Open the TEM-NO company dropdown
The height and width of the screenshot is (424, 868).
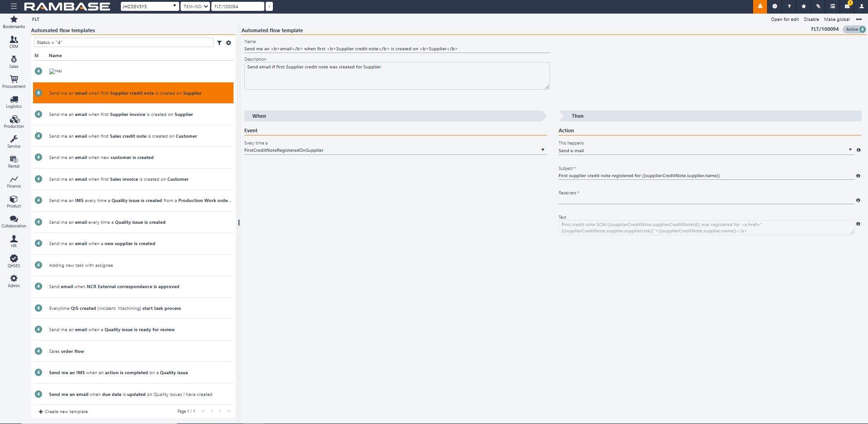(x=195, y=6)
